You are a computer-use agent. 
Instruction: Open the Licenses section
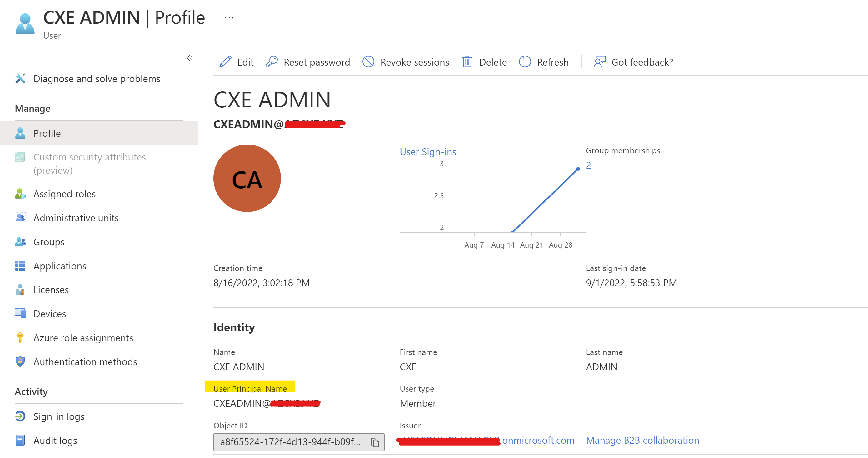click(51, 290)
